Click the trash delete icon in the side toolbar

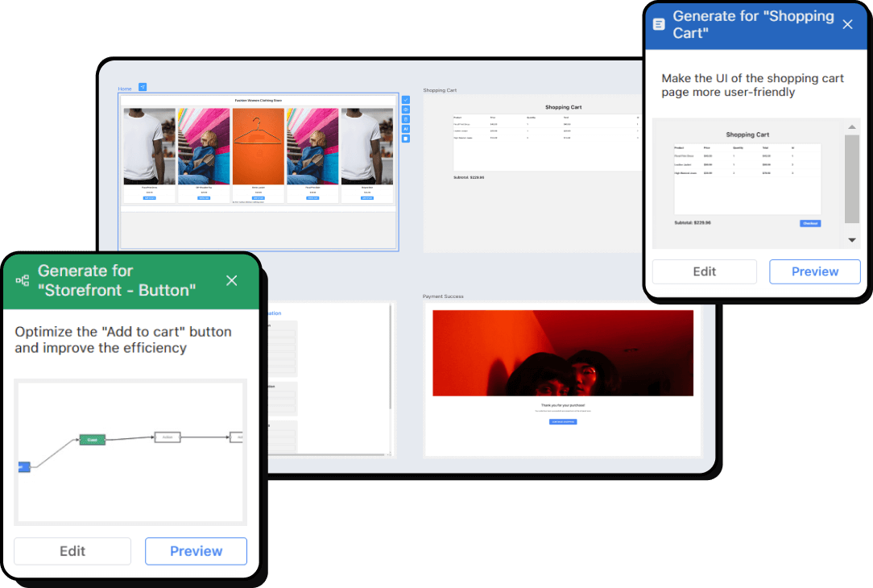click(x=406, y=119)
